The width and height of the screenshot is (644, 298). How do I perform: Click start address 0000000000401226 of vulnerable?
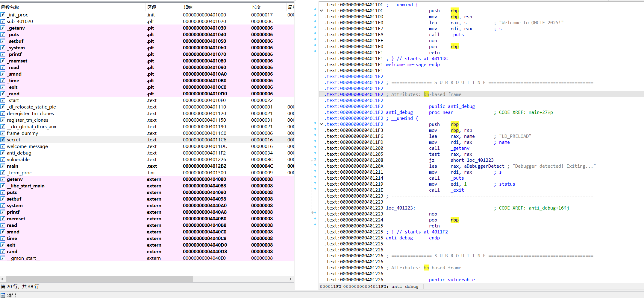pos(204,159)
